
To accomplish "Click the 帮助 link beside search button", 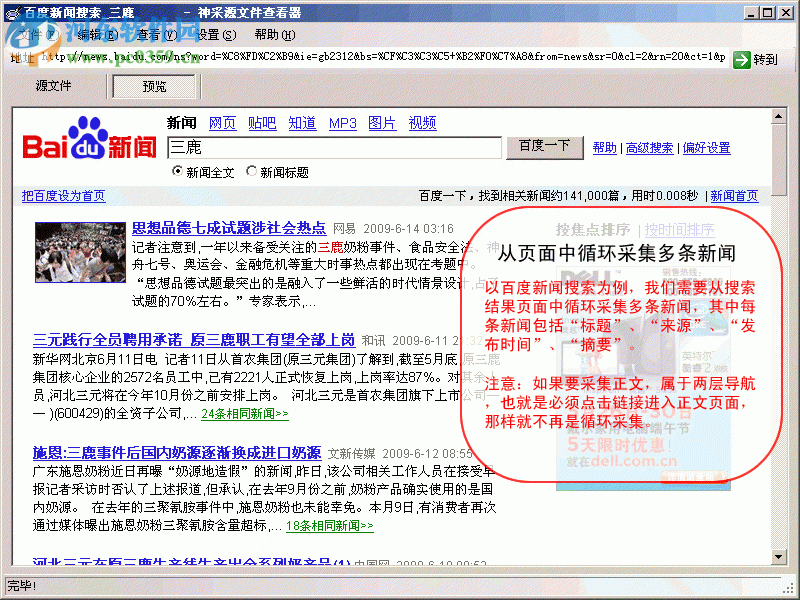I will 605,148.
